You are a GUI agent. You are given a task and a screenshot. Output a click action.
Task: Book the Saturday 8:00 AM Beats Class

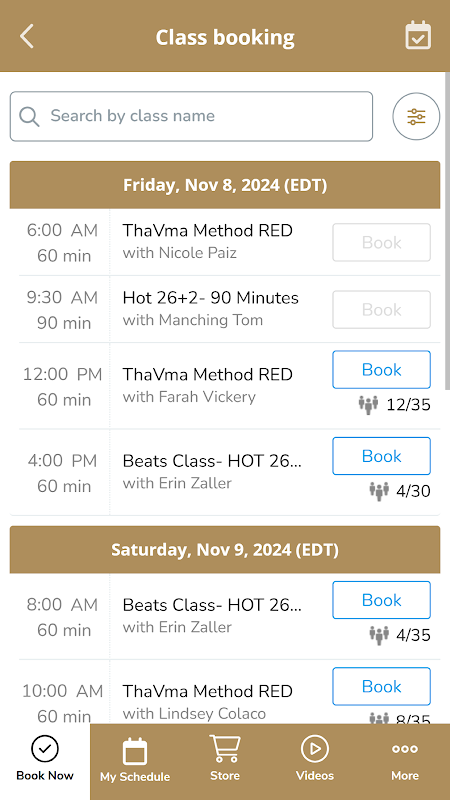pos(382,600)
